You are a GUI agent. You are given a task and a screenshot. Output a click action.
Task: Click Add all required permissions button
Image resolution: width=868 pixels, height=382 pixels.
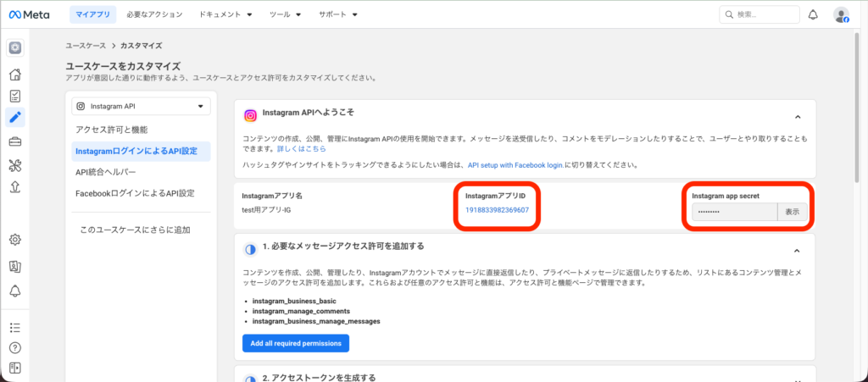(x=295, y=343)
